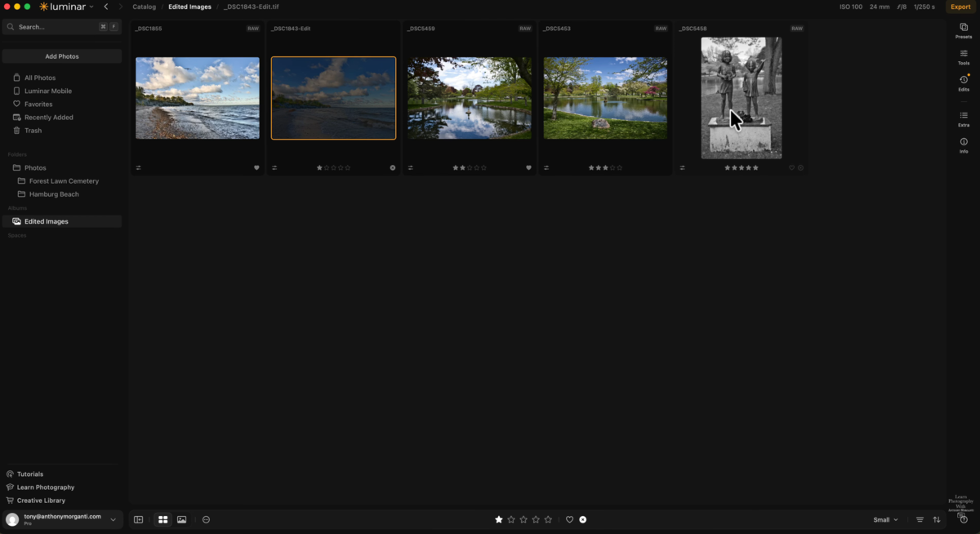The image size is (980, 534).
Task: Select the _DSC1855 beach thumbnail
Action: pyautogui.click(x=198, y=98)
